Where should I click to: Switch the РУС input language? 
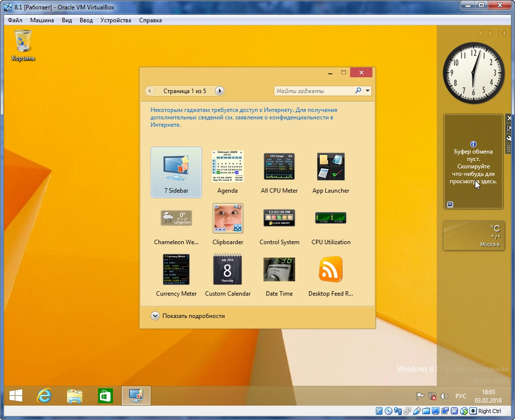click(461, 396)
